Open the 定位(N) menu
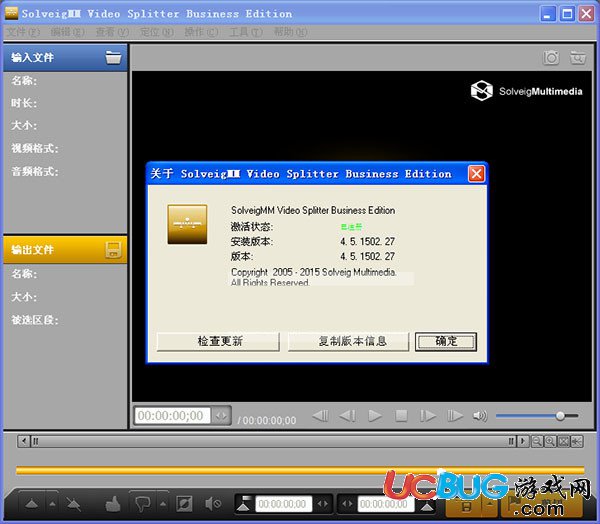This screenshot has width=600, height=524. 157,32
